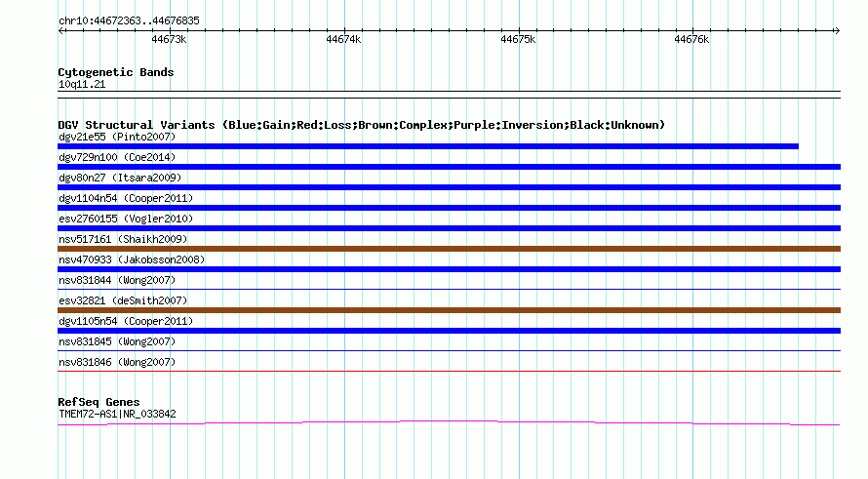This screenshot has width=868, height=479.
Task: Select the 44674k ruler tick label
Action: pos(343,39)
